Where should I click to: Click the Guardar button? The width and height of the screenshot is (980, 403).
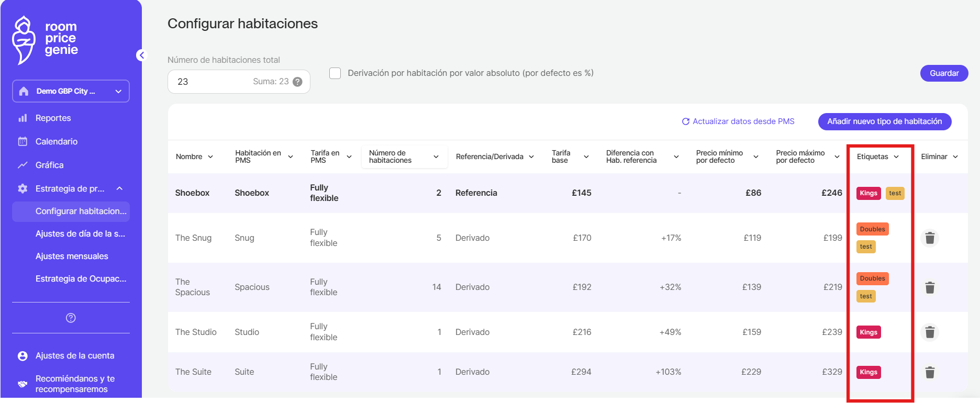click(x=944, y=73)
